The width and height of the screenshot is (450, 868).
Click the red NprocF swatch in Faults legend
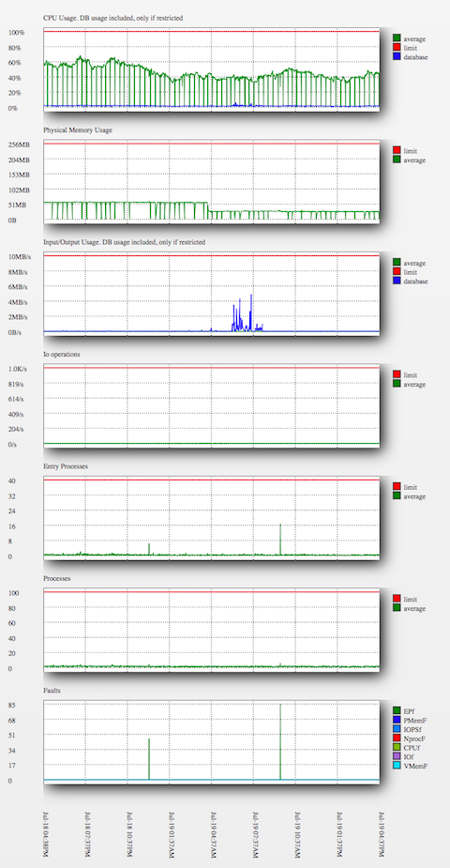click(x=397, y=739)
